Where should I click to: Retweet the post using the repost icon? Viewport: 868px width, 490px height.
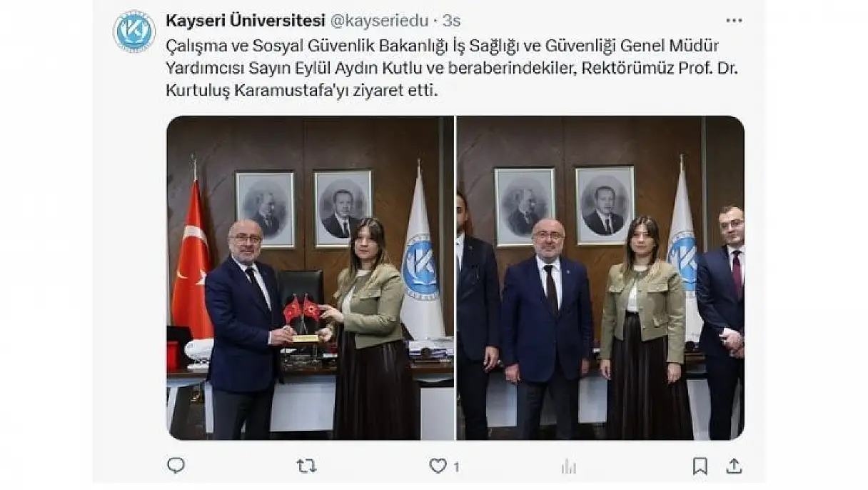306,466
